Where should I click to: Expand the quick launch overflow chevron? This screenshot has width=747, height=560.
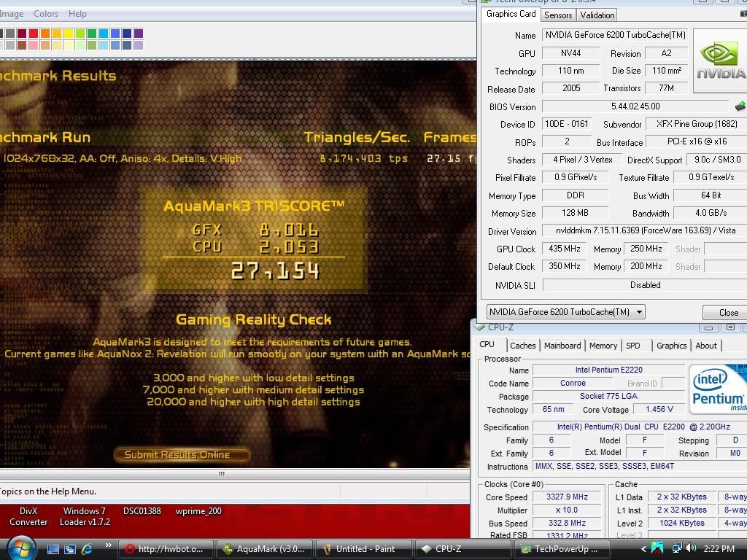[x=108, y=545]
